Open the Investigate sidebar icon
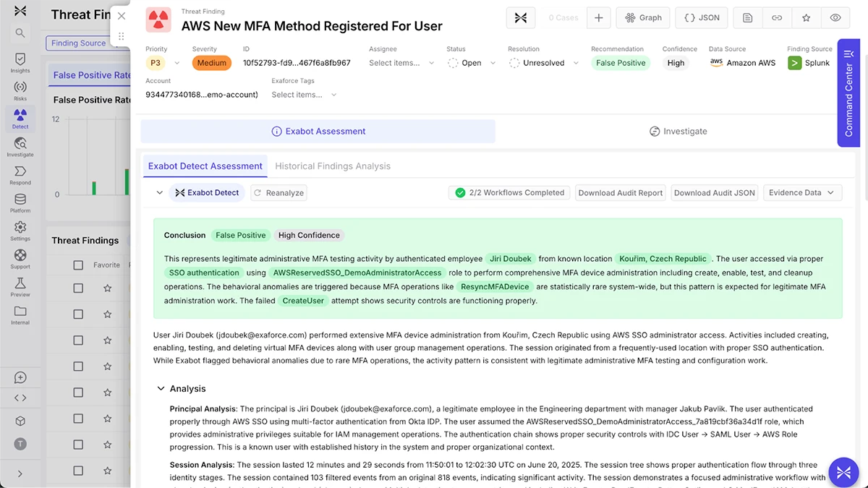Viewport: 868px width, 488px height. (20, 147)
